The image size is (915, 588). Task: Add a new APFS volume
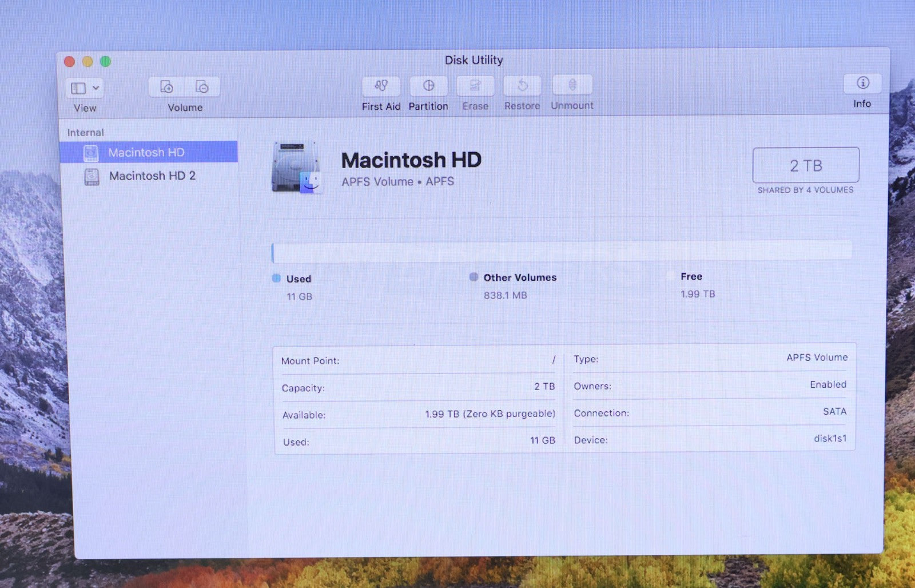pos(167,87)
